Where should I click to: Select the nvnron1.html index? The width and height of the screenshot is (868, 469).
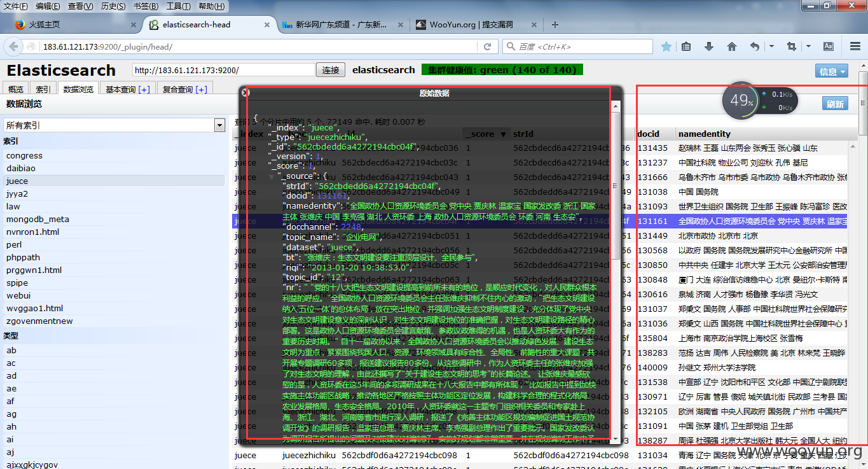point(114,232)
